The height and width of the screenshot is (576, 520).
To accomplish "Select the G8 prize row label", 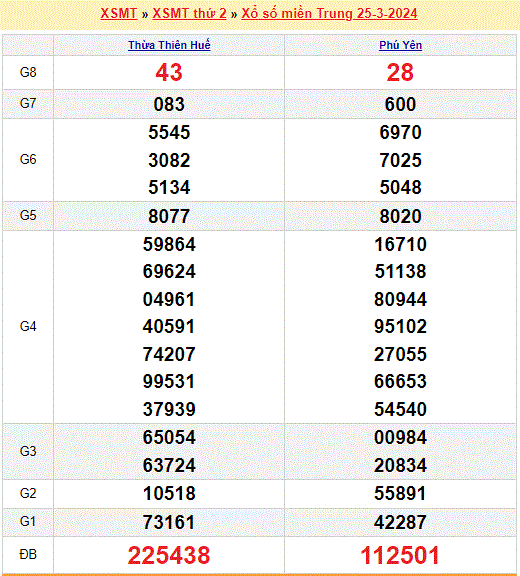I will (x=28, y=72).
